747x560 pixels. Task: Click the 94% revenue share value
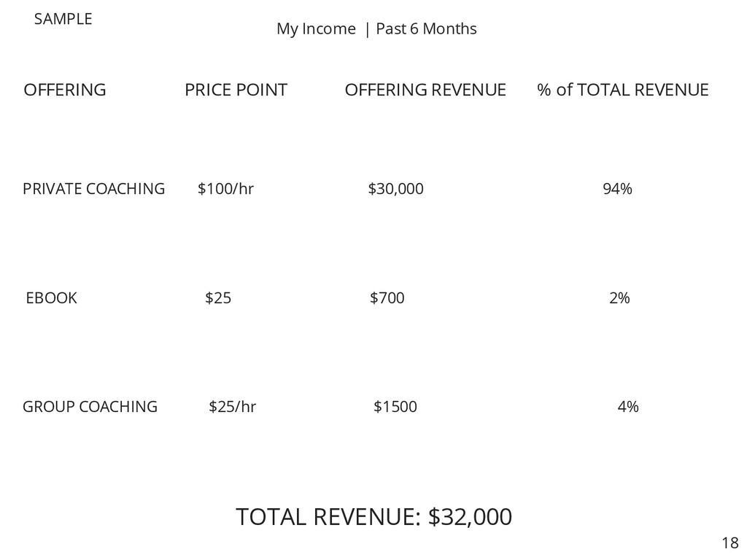(x=617, y=189)
